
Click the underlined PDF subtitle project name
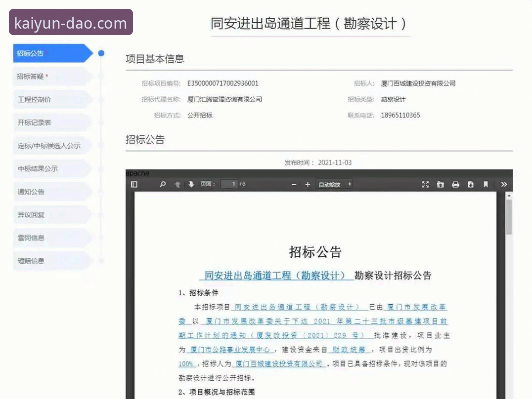point(275,276)
